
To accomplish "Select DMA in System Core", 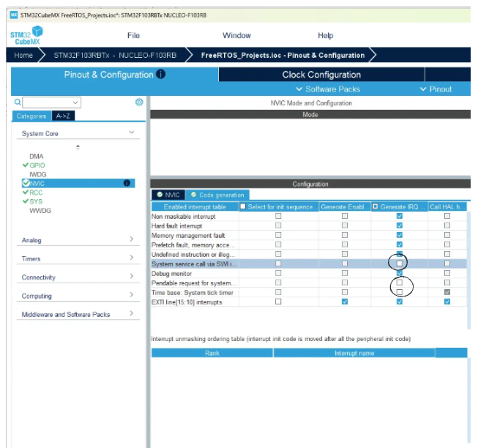I will (37, 157).
